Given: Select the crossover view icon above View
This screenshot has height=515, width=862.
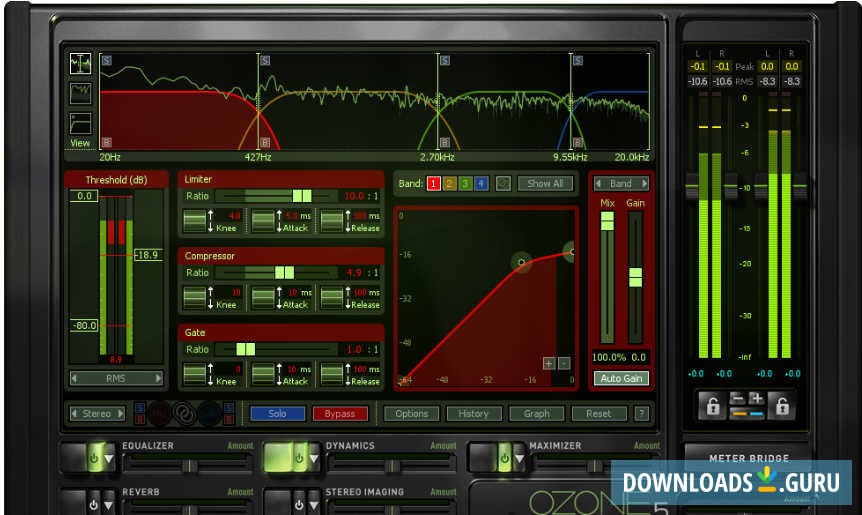Looking at the screenshot, I should pyautogui.click(x=80, y=64).
